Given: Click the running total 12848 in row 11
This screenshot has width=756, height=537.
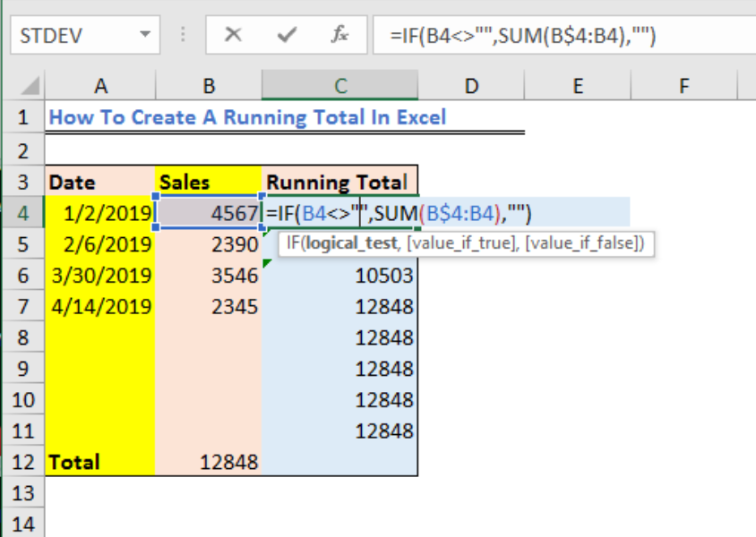Looking at the screenshot, I should coord(339,430).
